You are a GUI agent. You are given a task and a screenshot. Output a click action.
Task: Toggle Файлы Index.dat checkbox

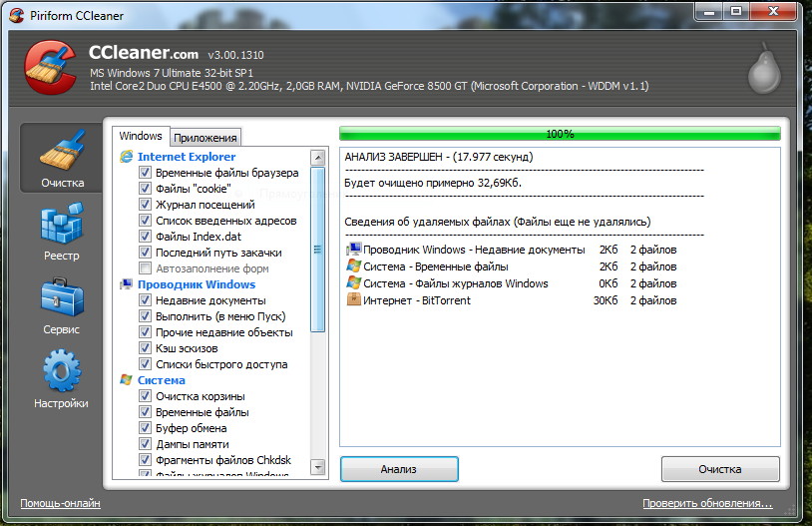[145, 237]
